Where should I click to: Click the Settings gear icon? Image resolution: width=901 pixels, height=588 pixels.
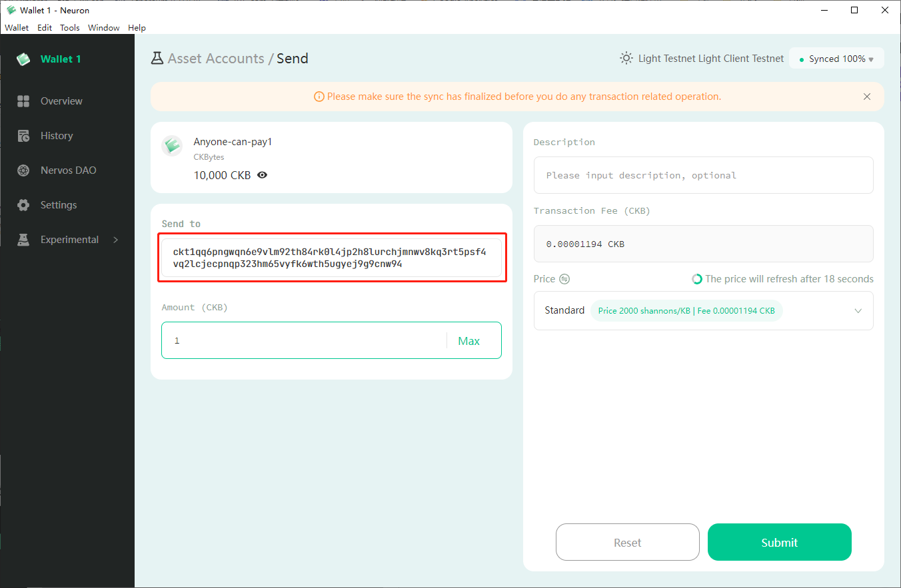tap(23, 205)
